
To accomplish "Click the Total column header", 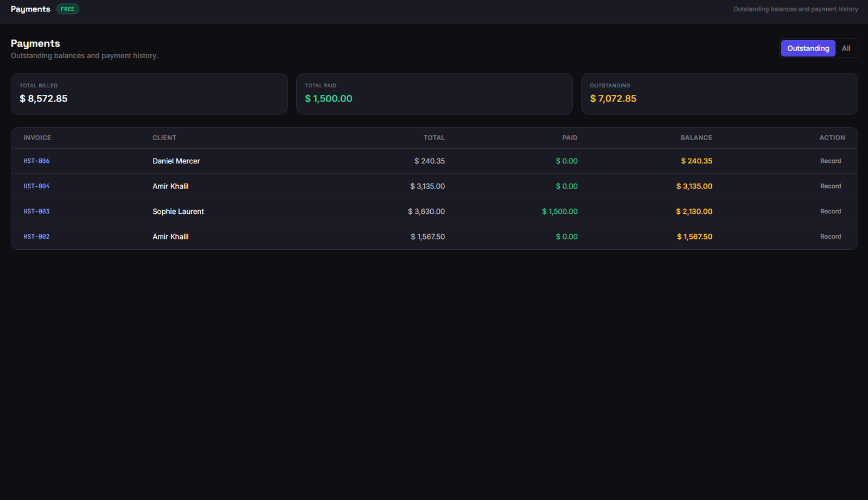I will click(x=434, y=138).
